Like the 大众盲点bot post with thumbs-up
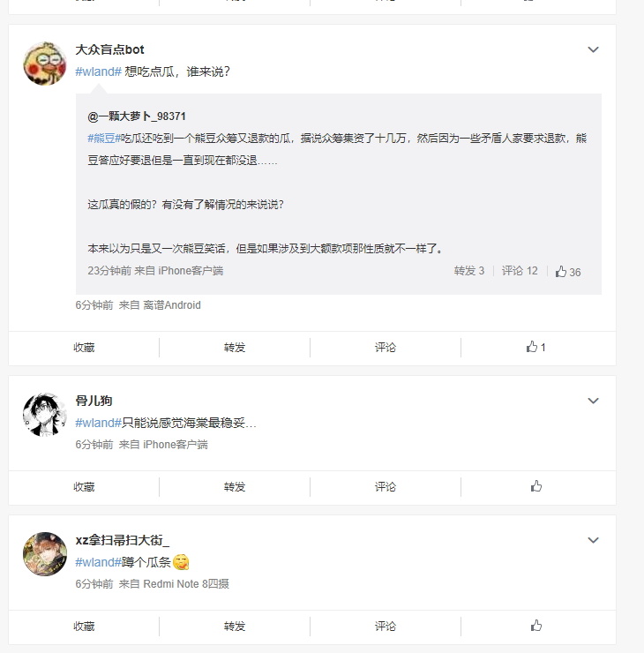 pyautogui.click(x=535, y=347)
